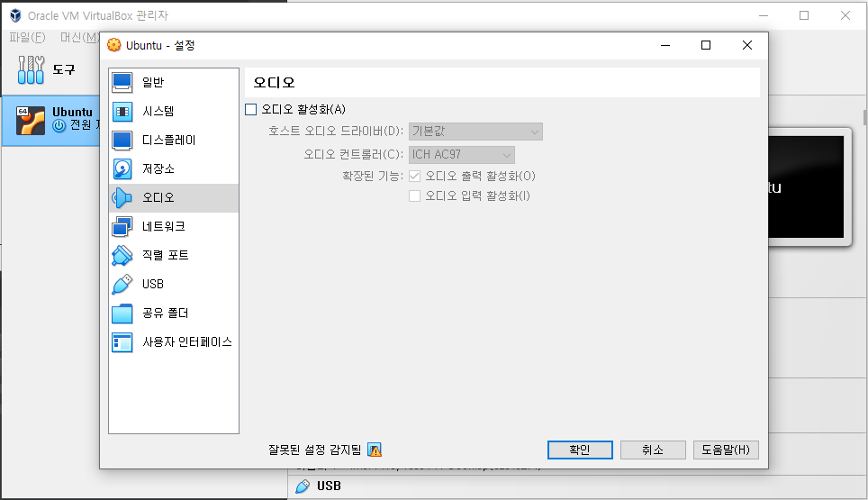Click the 도움말(H) help button
The image size is (868, 500).
point(726,450)
